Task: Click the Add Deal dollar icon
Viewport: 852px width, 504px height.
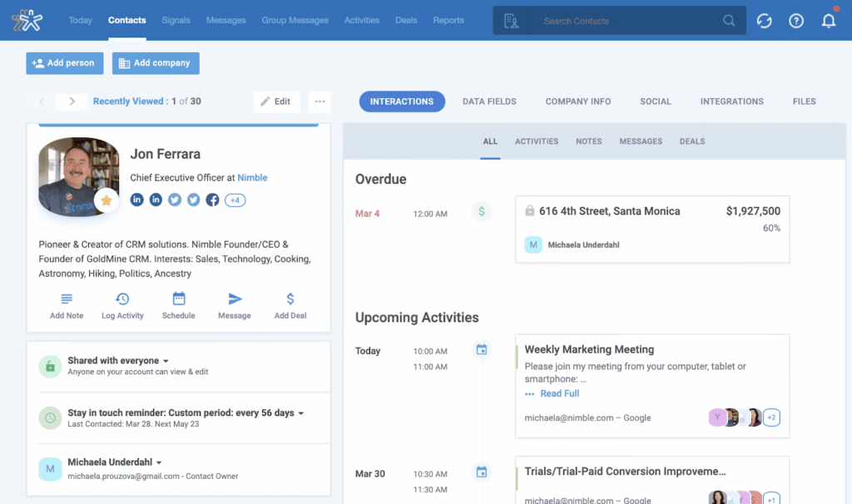Action: point(290,299)
